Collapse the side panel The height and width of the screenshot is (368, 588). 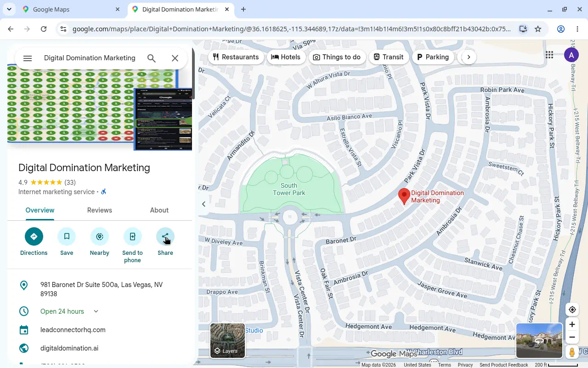coord(204,204)
